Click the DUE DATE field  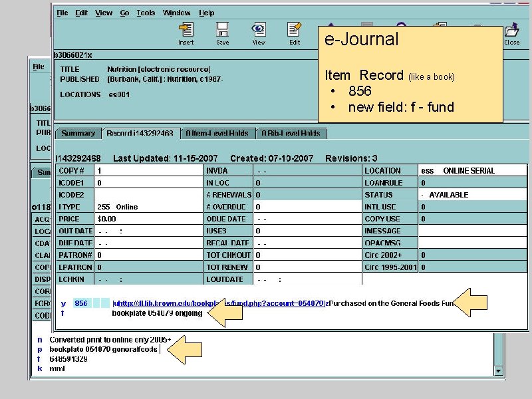(148, 243)
